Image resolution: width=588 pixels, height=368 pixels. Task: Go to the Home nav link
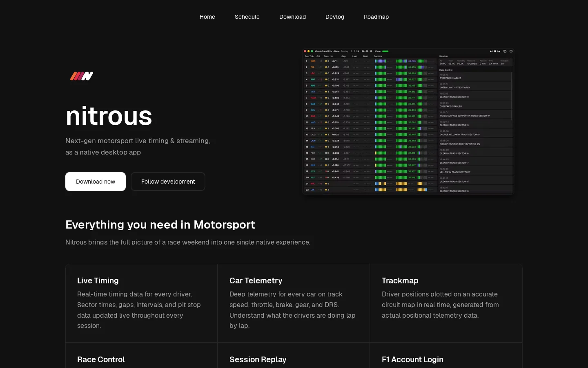(x=207, y=17)
